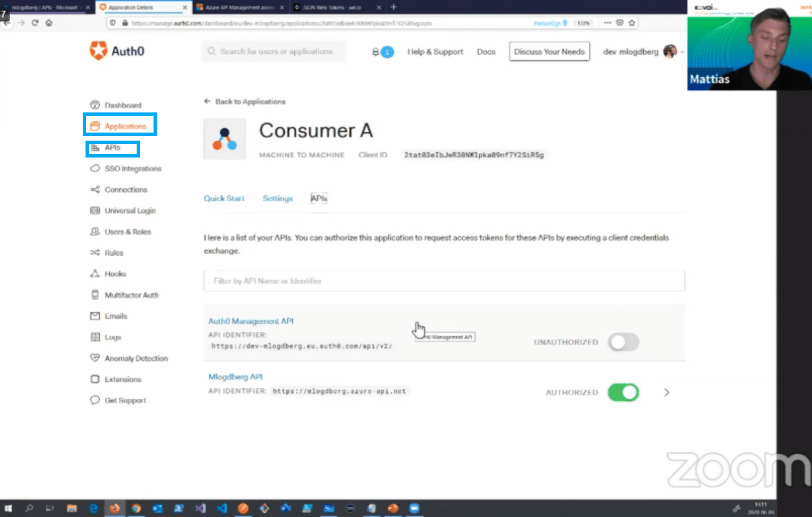This screenshot has width=812, height=517.
Task: Go to APIs in the sidebar
Action: click(x=105, y=147)
